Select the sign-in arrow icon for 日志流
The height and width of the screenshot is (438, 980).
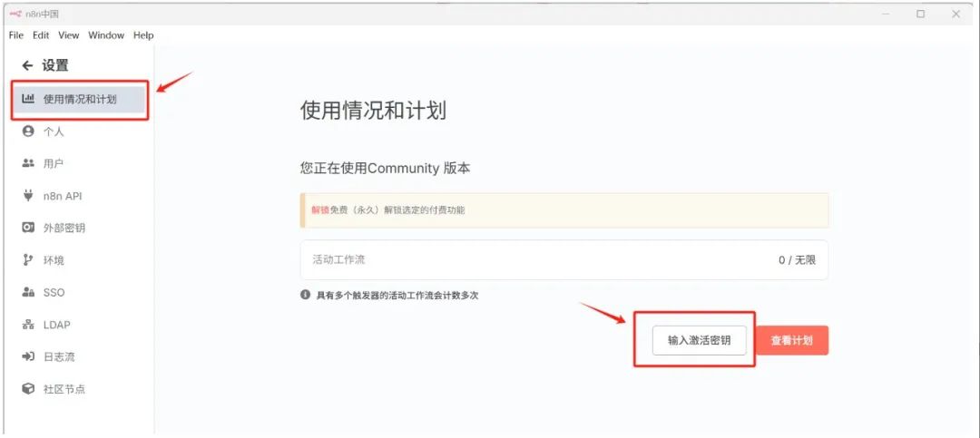28,356
